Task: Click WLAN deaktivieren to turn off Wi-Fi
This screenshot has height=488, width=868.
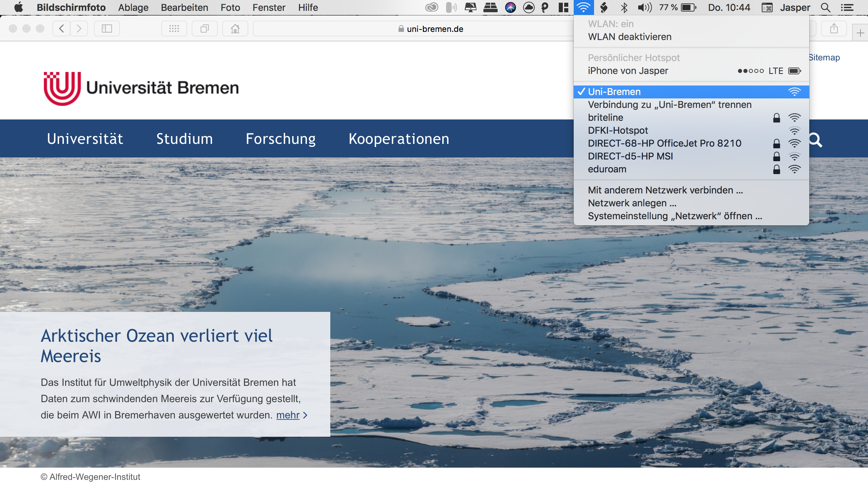Action: [630, 37]
